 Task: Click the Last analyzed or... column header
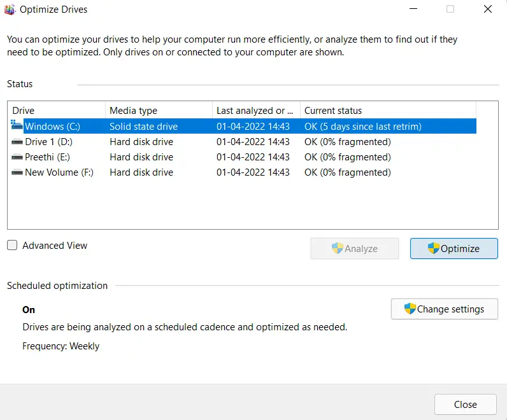pyautogui.click(x=257, y=111)
